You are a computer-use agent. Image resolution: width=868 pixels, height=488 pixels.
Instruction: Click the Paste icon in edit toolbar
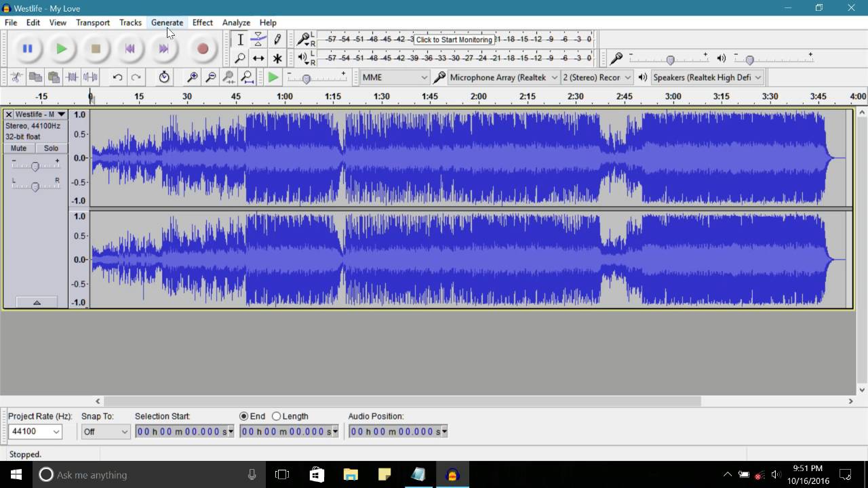click(54, 77)
